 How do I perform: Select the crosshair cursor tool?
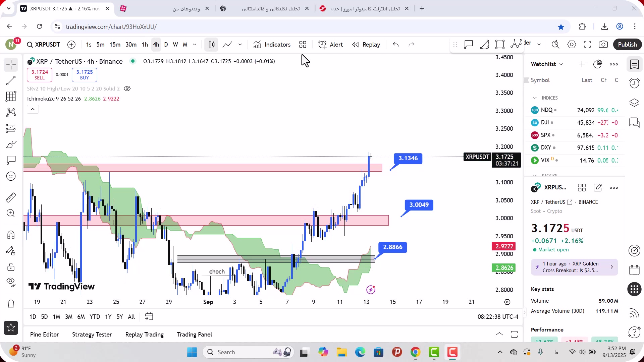point(11,65)
